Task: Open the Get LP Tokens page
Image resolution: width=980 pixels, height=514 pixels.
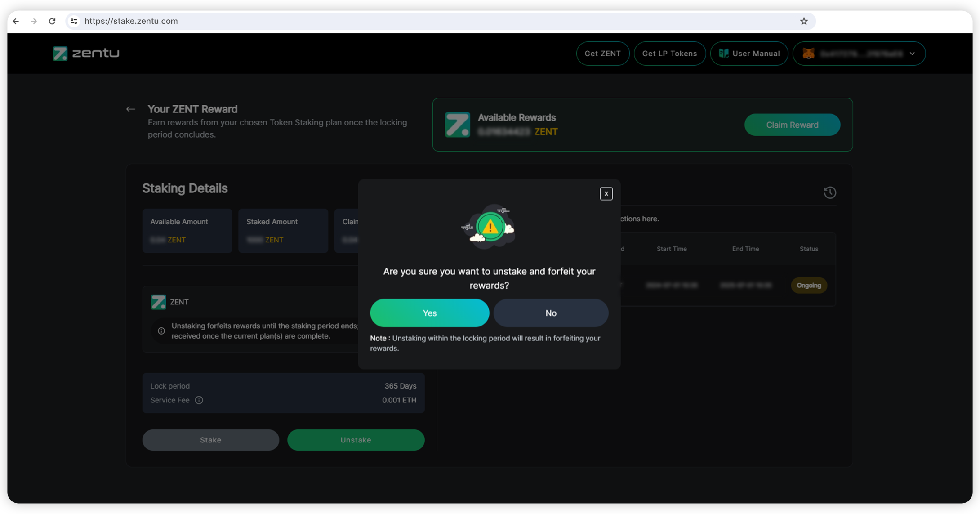Action: coord(669,54)
